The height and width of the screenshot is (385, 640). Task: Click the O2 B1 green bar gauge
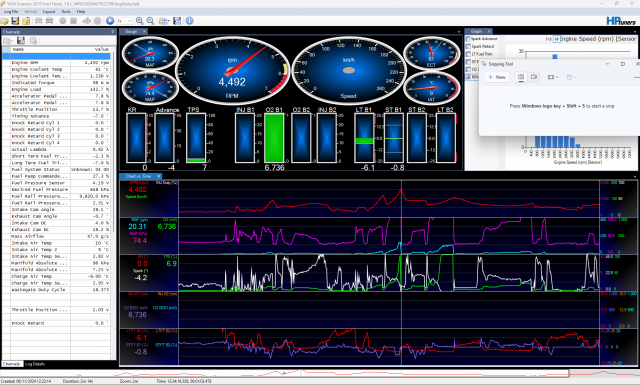pos(274,138)
